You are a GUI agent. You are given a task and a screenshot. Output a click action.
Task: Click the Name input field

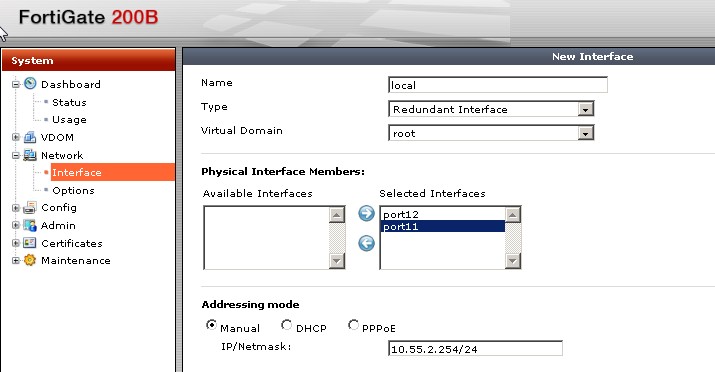pos(498,85)
